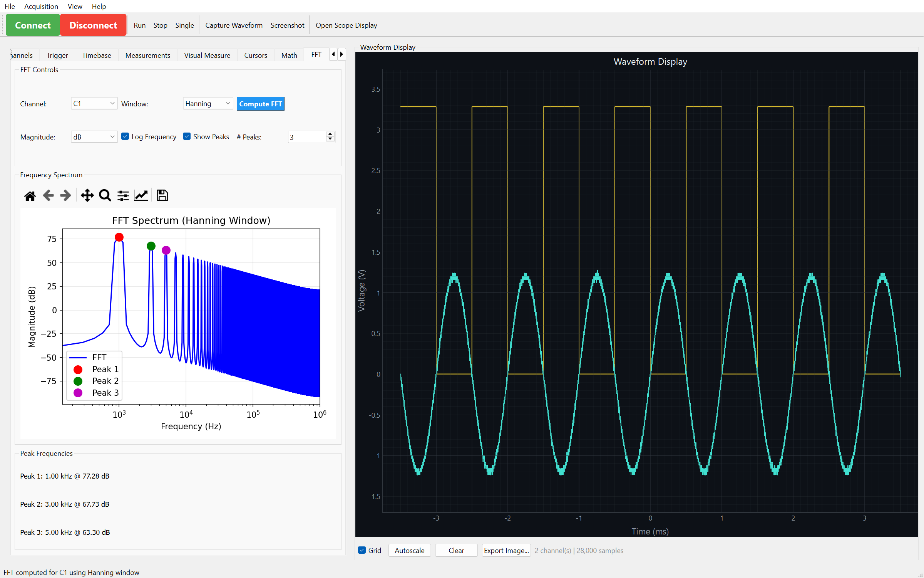Click the green Connect button
The width and height of the screenshot is (924, 578).
pyautogui.click(x=33, y=25)
